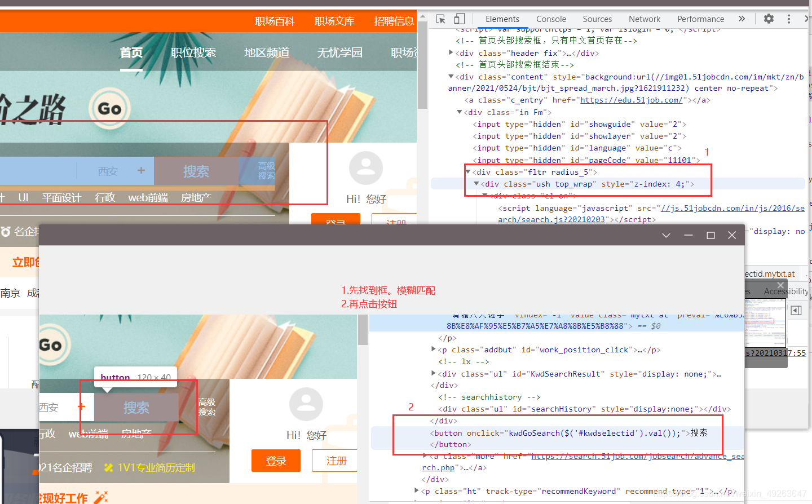Select the 首页 navigation item
The width and height of the screenshot is (812, 504).
pos(131,52)
